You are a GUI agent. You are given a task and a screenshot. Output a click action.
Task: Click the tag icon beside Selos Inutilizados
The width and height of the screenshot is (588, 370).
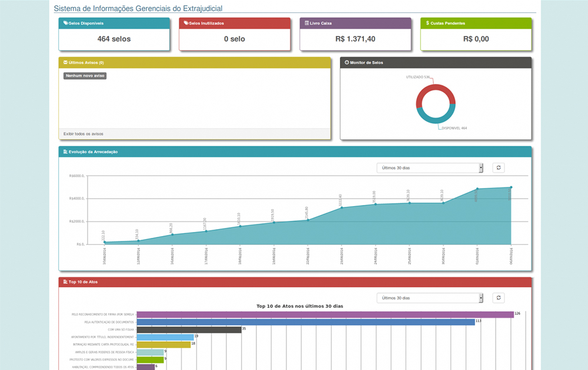click(186, 23)
